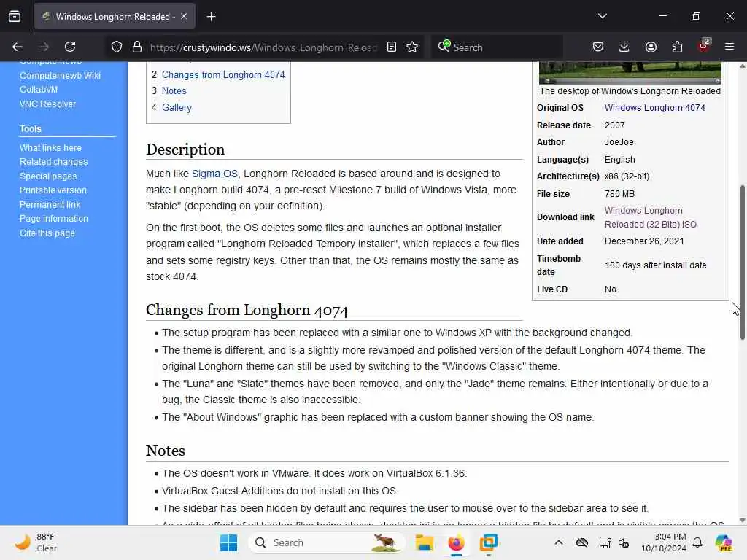This screenshot has height=560, width=747.
Task: Open the CollabVM sidebar link
Action: [x=39, y=90]
